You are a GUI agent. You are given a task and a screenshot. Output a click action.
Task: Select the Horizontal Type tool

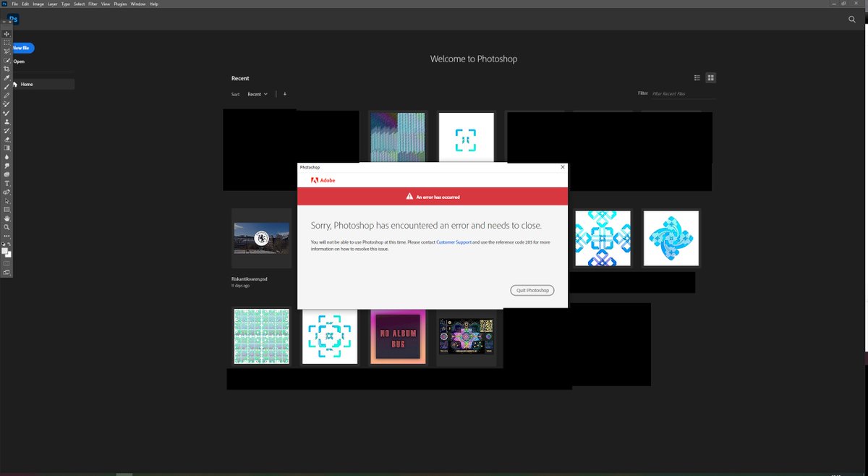pos(7,183)
